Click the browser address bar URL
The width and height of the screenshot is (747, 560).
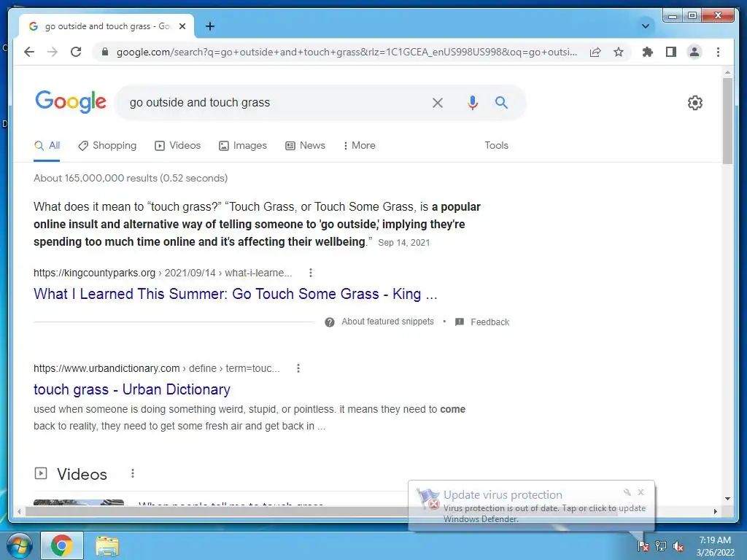[x=347, y=52]
